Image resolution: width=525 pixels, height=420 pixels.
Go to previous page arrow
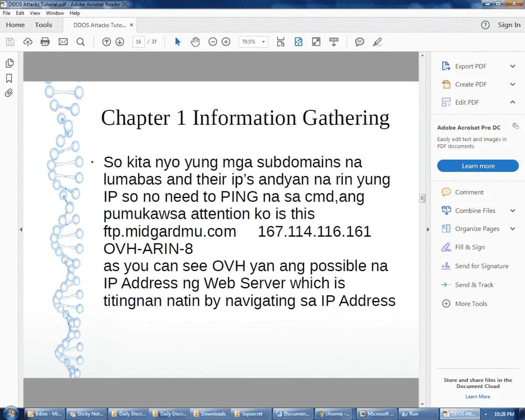click(106, 42)
